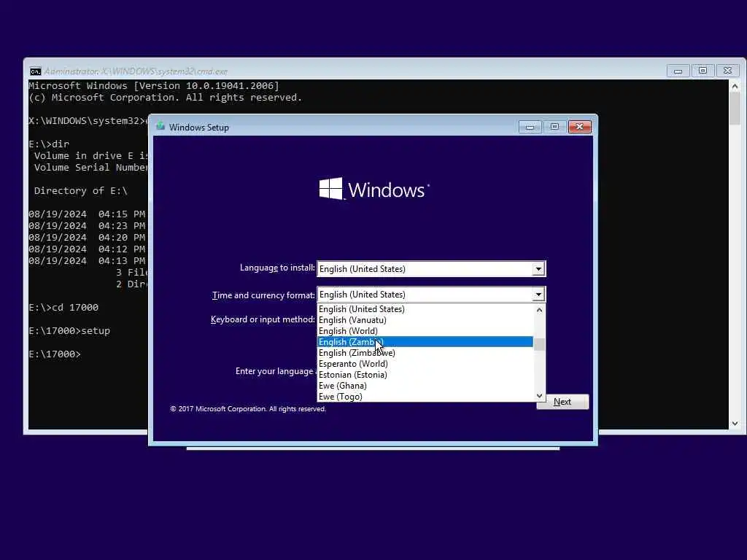Viewport: 747px width, 560px height.
Task: Click the Windows logo in Setup
Action: click(374, 189)
